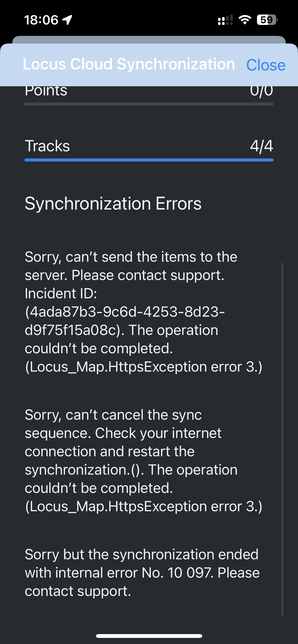Select the Tracks label
The height and width of the screenshot is (644, 298).
(x=47, y=146)
